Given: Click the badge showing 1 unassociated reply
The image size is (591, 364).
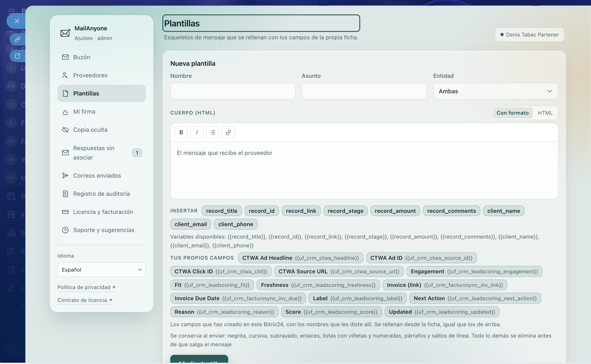Looking at the screenshot, I should (x=137, y=153).
